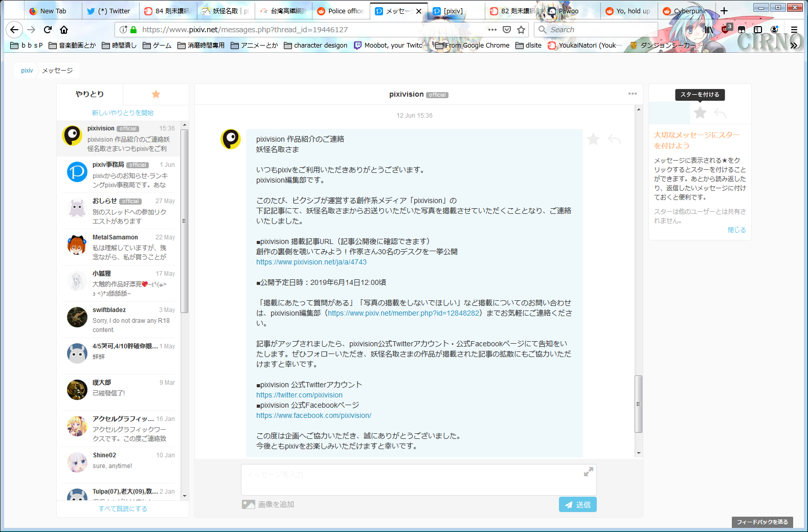Switch to the Twitter tab
The height and width of the screenshot is (532, 808).
[110, 11]
